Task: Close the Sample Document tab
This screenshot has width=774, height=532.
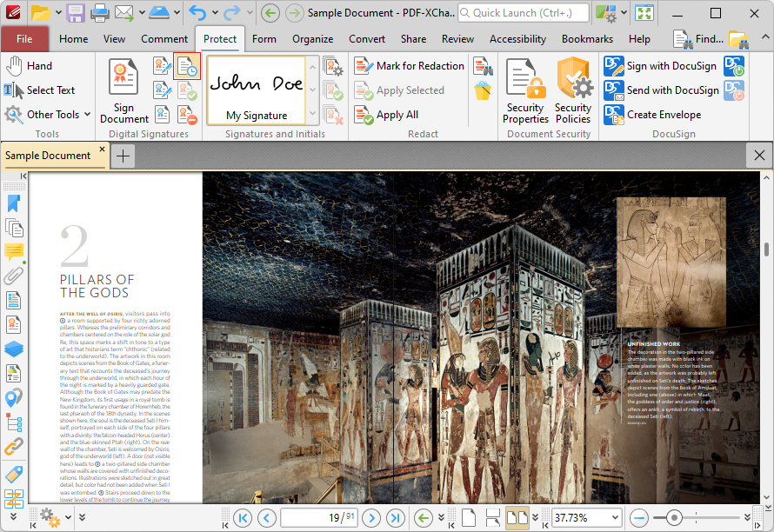Action: pos(102,149)
